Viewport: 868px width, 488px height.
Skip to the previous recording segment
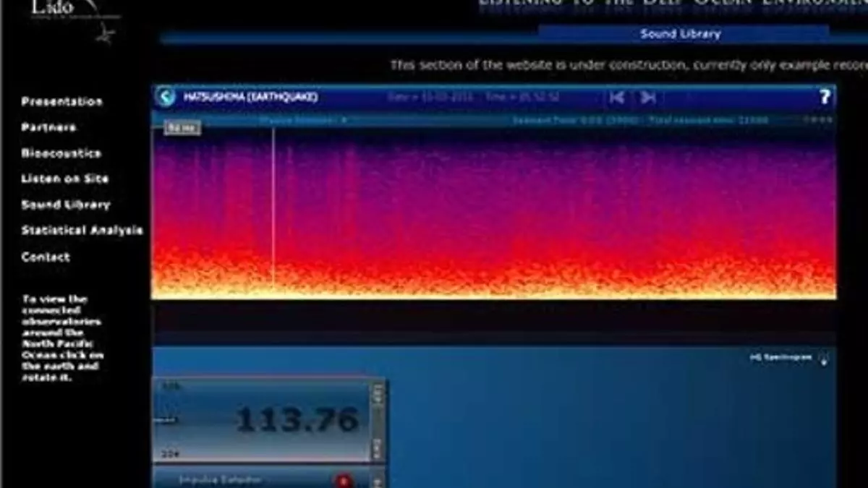click(616, 97)
